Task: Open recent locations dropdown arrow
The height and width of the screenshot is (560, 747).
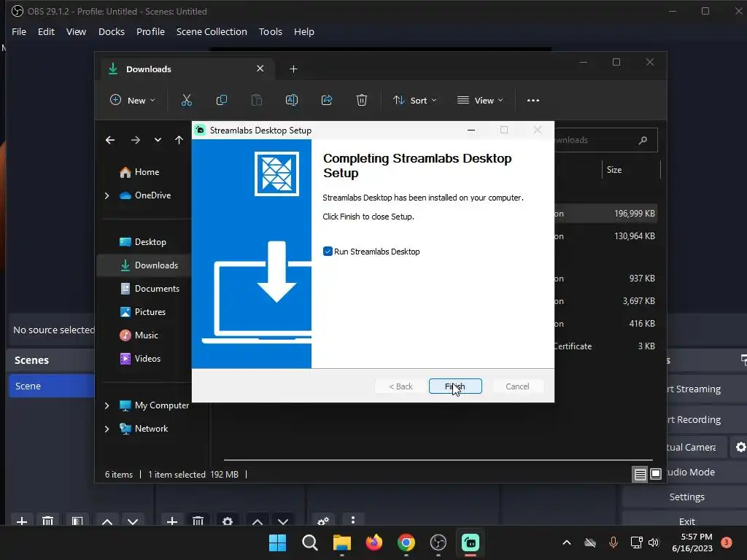Action: 158,140
